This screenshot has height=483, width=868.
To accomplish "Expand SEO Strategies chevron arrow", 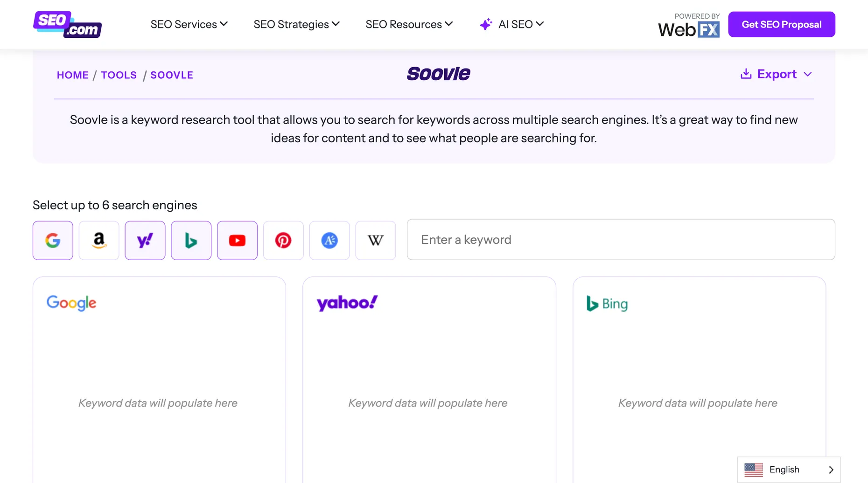I will 336,24.
